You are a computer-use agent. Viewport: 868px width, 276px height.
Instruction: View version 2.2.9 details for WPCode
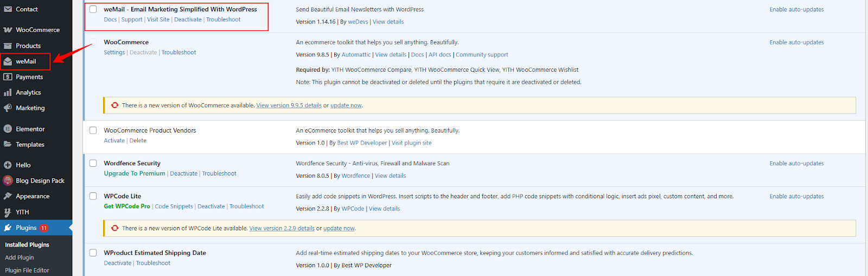[282, 228]
